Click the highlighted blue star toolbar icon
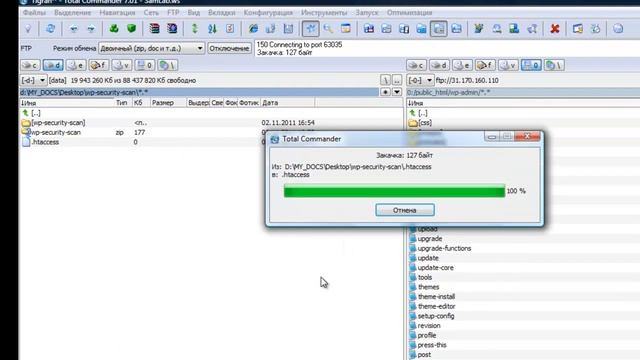The image size is (640, 360). pos(311,29)
